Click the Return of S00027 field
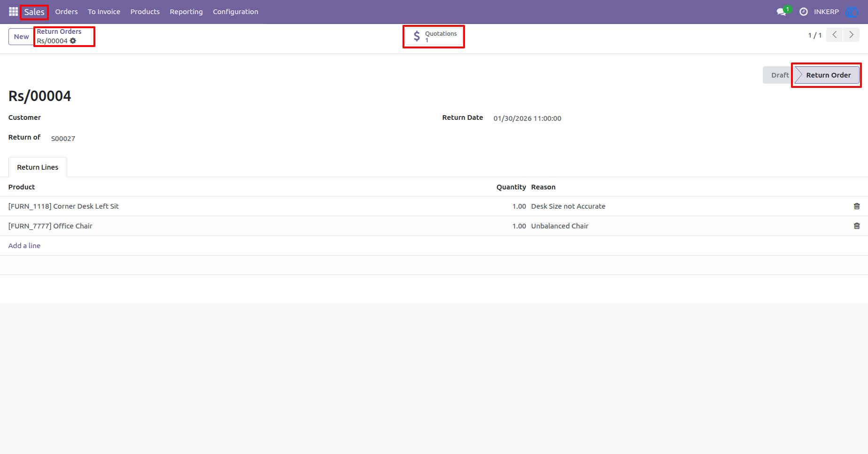Viewport: 868px width, 454px height. coord(63,139)
